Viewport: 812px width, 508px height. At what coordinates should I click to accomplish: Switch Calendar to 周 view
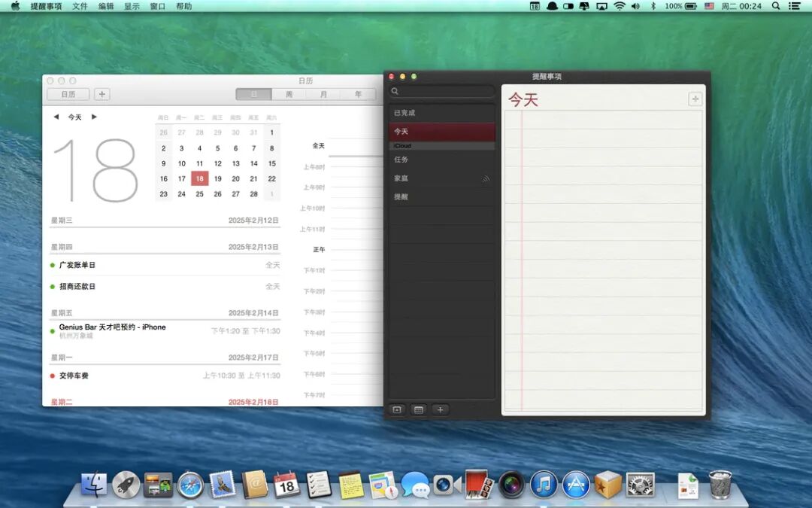click(x=289, y=94)
